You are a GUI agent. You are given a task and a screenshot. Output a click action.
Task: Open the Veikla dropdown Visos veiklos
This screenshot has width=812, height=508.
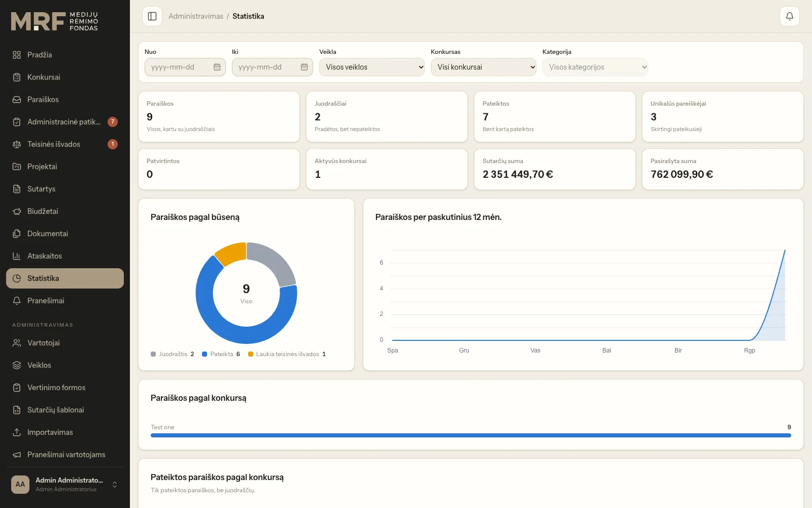pyautogui.click(x=372, y=67)
